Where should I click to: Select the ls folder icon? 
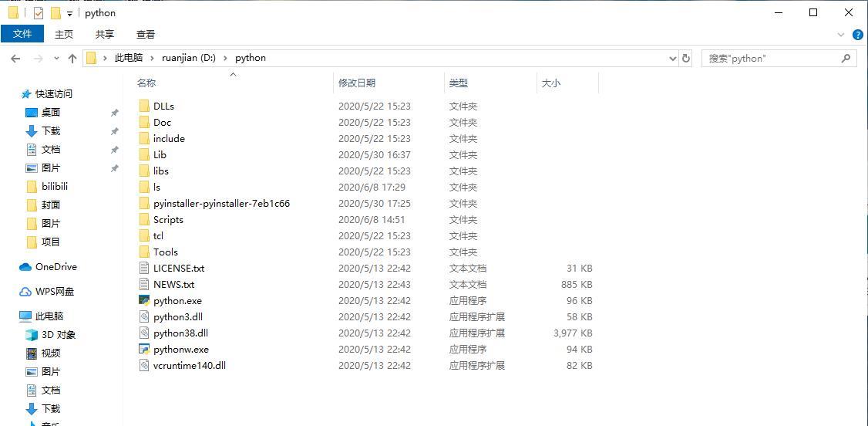pos(144,188)
